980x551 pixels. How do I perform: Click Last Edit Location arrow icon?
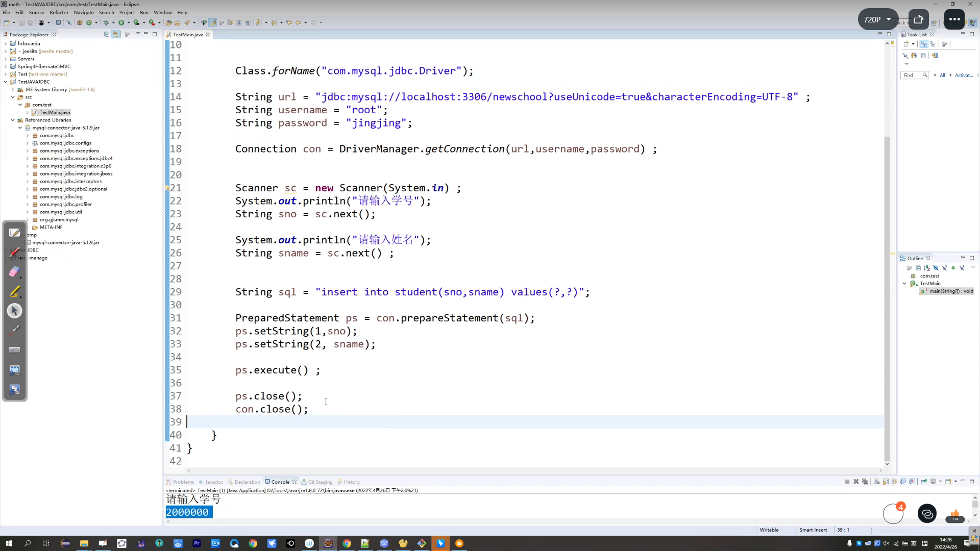tap(289, 22)
